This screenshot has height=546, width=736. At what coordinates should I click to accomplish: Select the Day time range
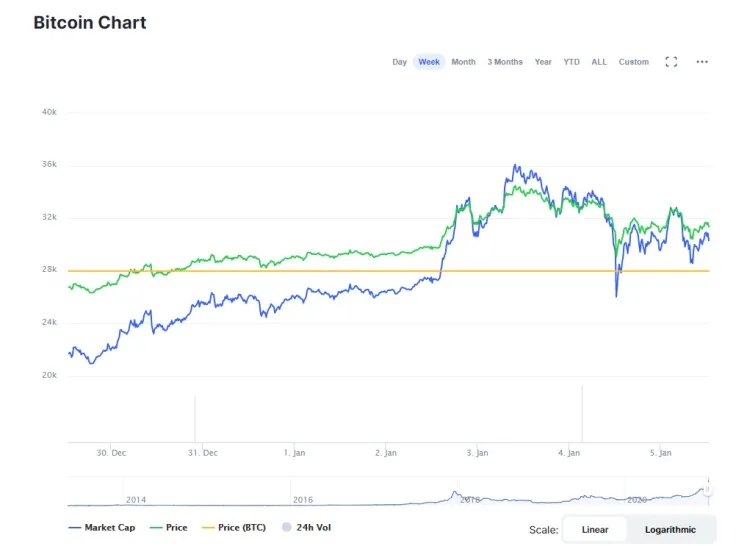coord(399,62)
